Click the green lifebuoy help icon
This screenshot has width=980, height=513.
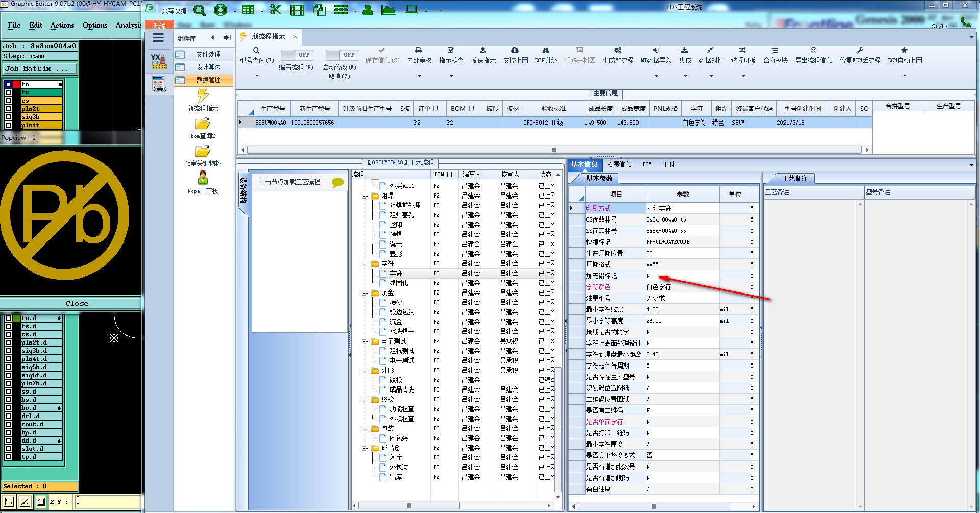point(220,10)
